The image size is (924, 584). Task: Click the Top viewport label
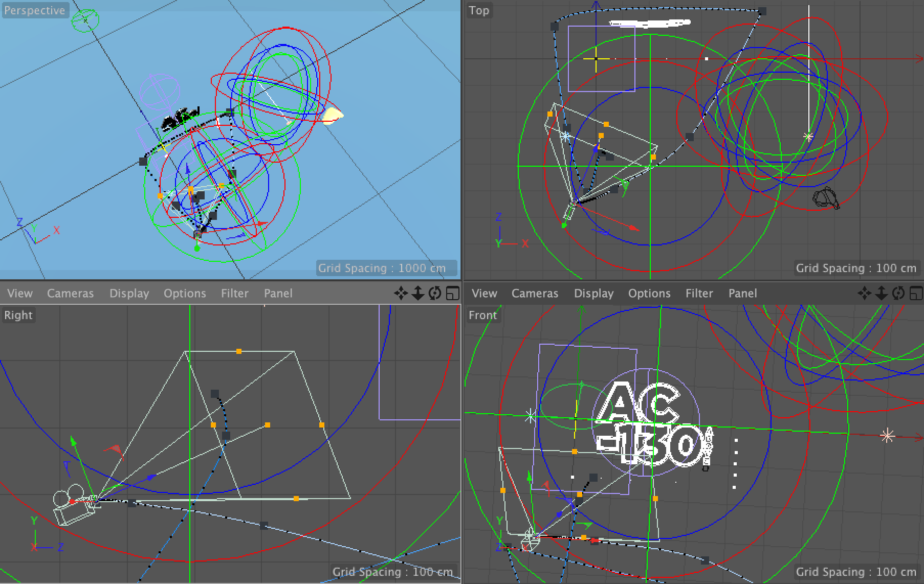[479, 10]
